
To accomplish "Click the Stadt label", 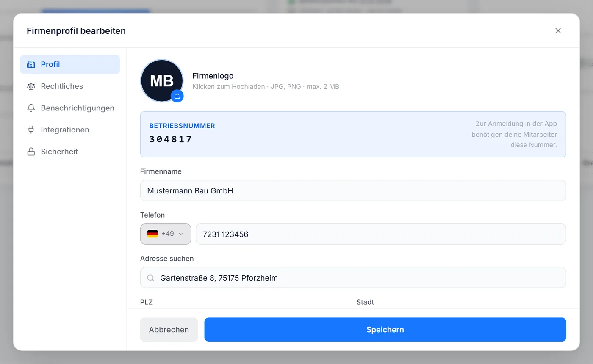I will (365, 302).
